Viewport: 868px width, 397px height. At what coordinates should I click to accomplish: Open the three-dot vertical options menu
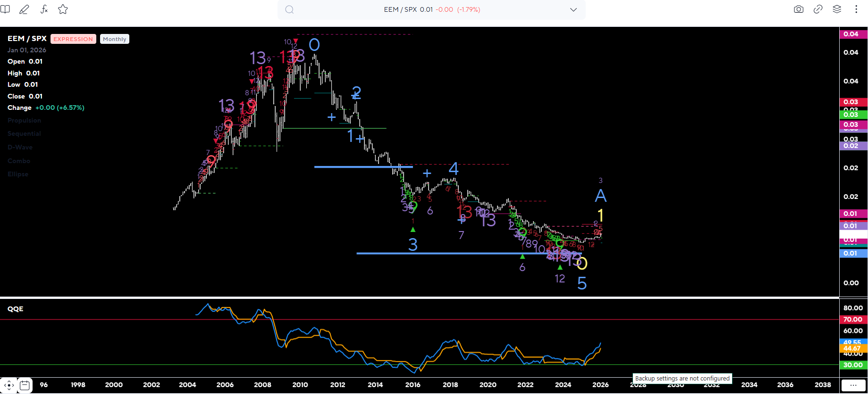[x=856, y=9]
